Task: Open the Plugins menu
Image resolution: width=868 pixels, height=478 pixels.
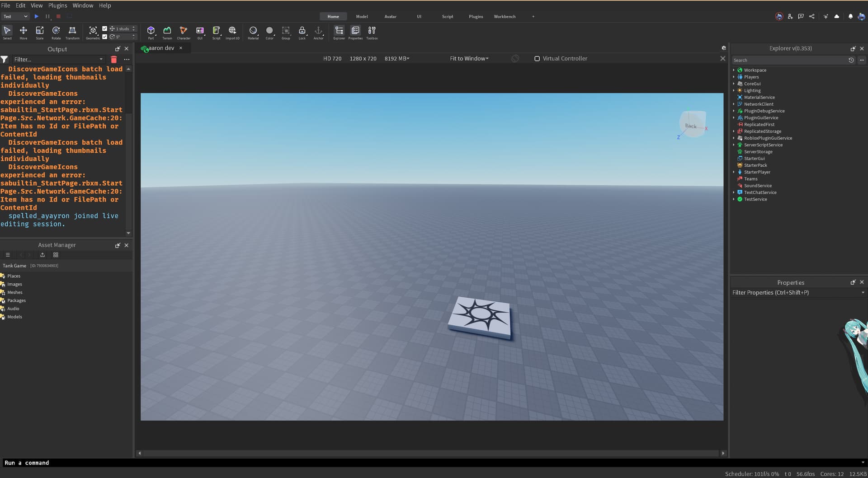Action: [x=57, y=5]
